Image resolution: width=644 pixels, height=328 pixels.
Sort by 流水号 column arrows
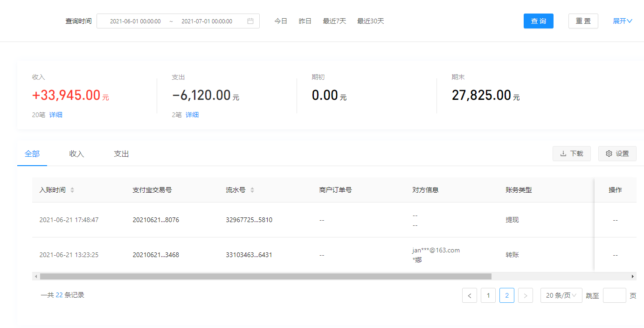[252, 190]
